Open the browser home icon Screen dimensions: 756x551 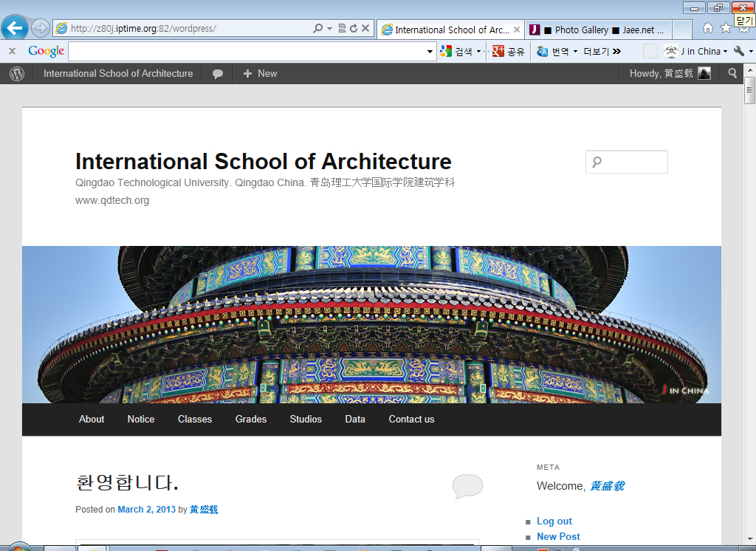(x=707, y=28)
